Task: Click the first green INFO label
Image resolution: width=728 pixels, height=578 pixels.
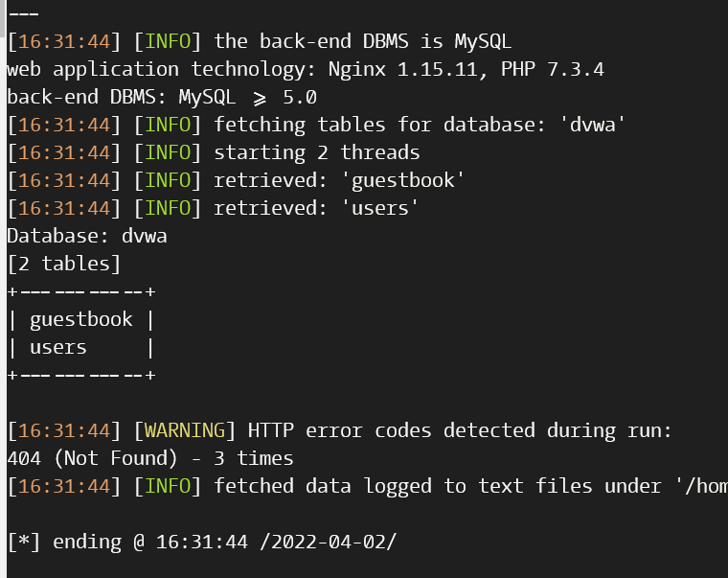Action: click(x=168, y=41)
